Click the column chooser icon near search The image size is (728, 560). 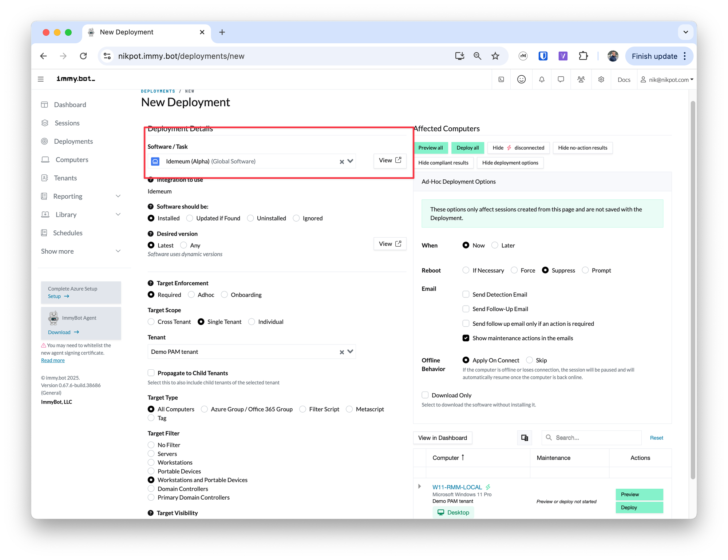coord(524,438)
